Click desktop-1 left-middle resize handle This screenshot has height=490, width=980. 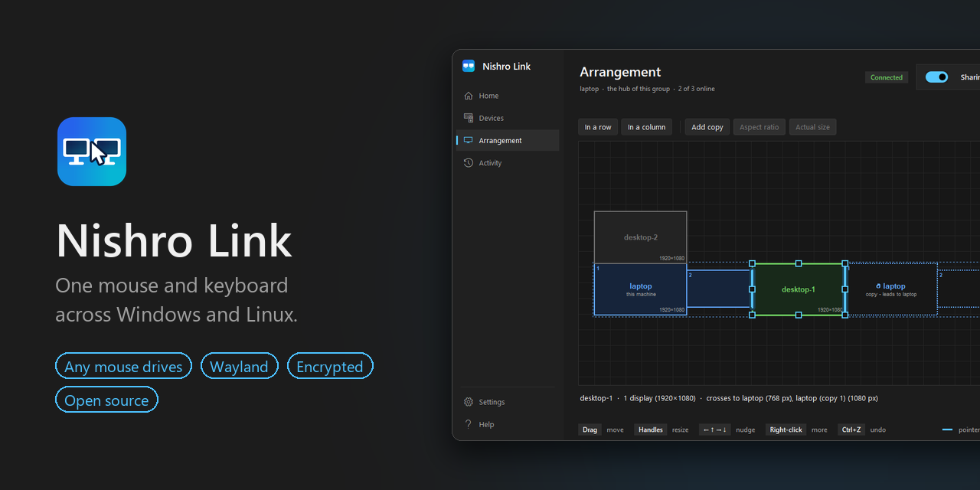[752, 289]
